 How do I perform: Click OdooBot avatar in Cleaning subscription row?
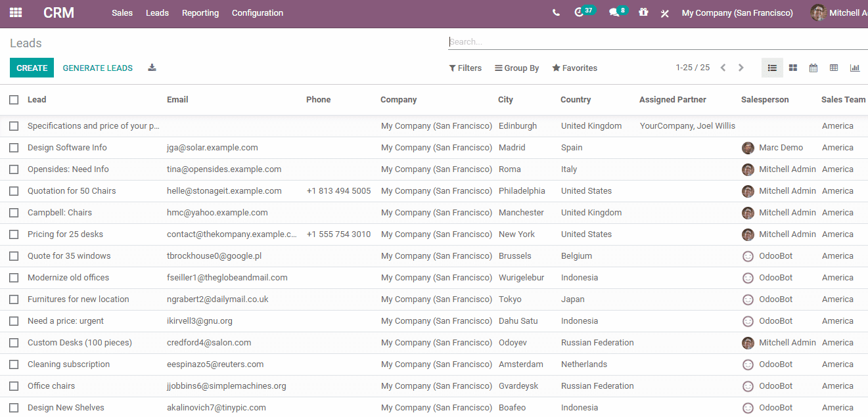(x=748, y=364)
